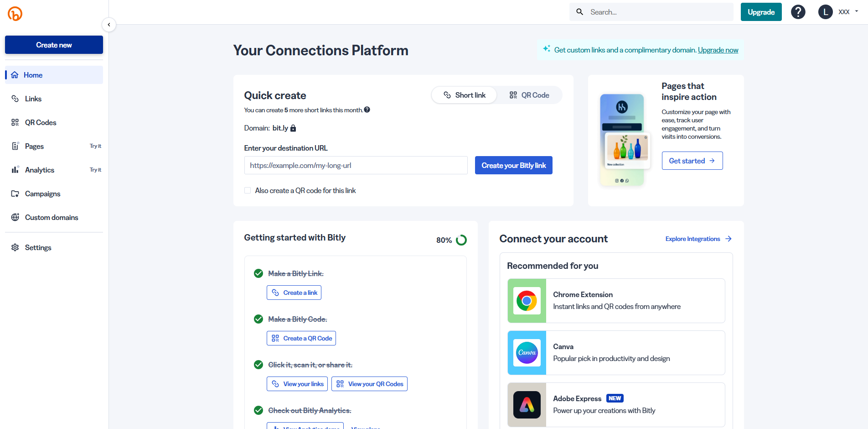
Task: Open the help question mark icon
Action: (x=798, y=11)
